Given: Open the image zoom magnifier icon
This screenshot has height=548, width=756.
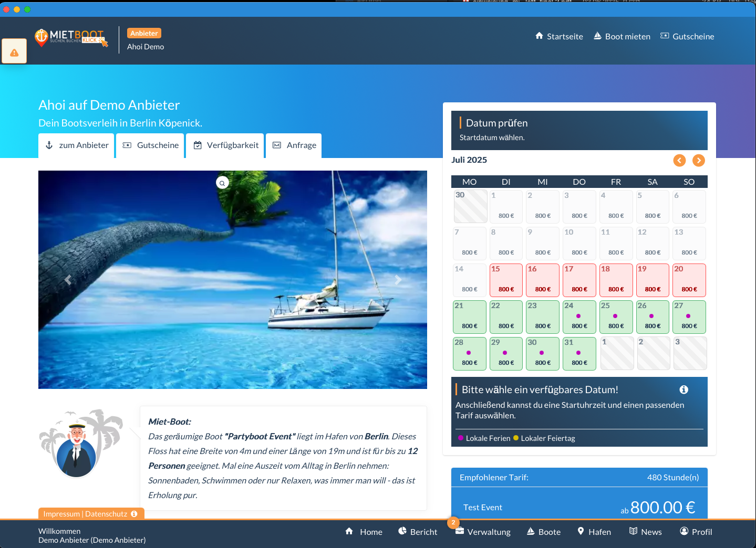Looking at the screenshot, I should [222, 183].
